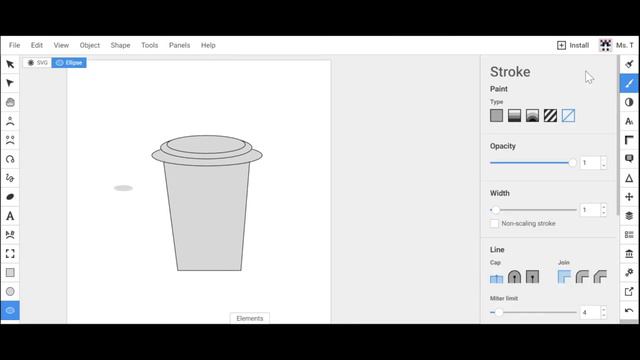This screenshot has height=360, width=640.
Task: Choose bevel line join
Action: (x=600, y=277)
